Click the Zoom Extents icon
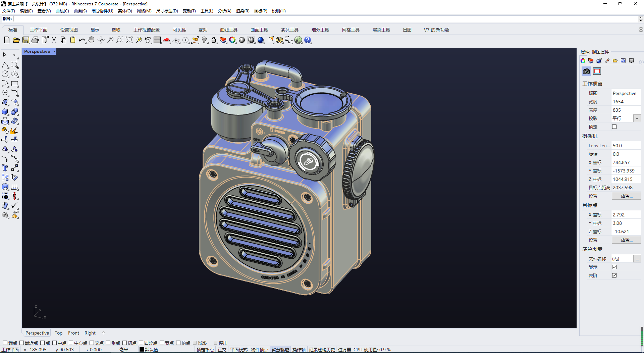Screen dimensions: 644x353 [129, 40]
